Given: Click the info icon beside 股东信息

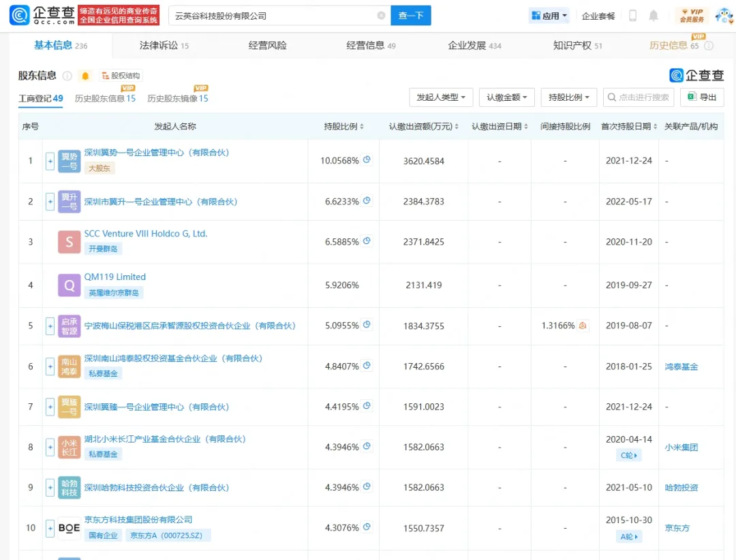Looking at the screenshot, I should [67, 76].
